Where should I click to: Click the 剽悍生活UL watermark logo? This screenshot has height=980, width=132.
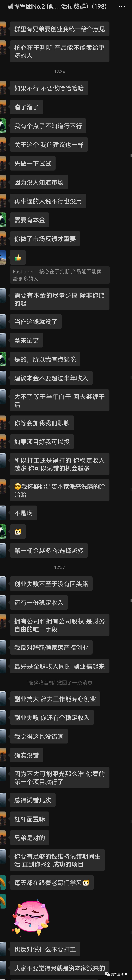[x=116, y=974]
